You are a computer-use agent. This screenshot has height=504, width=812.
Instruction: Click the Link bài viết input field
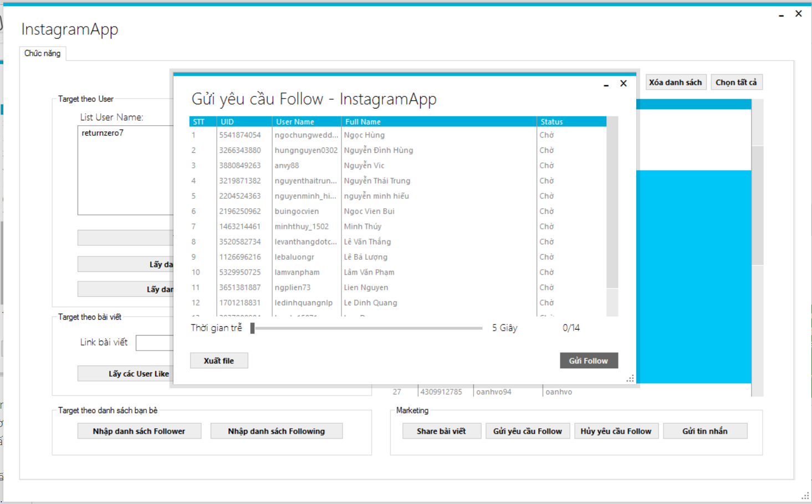[x=155, y=343]
